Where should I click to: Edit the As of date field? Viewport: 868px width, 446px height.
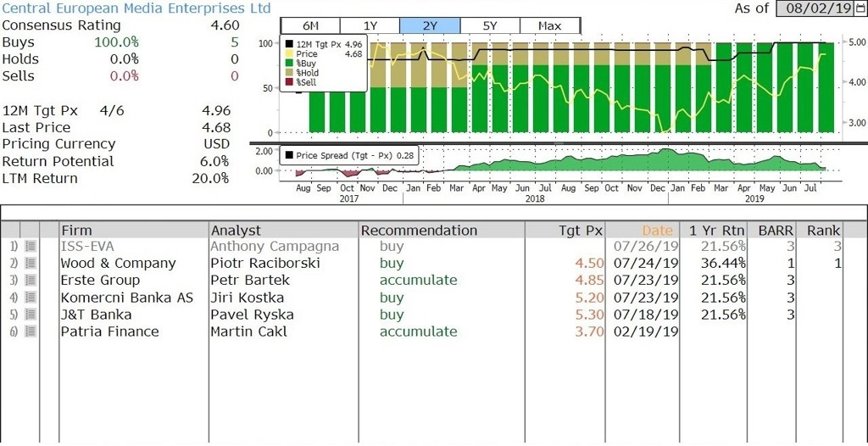(816, 8)
